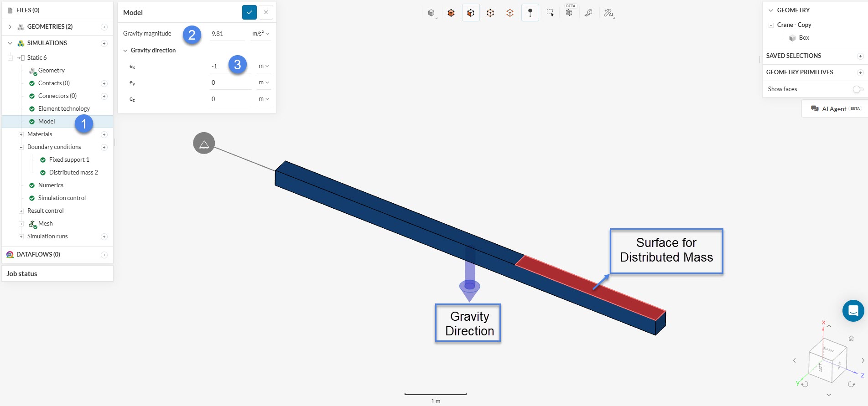Expand the GEOMETRIES (2) section
This screenshot has width=868, height=406.
click(x=10, y=27)
